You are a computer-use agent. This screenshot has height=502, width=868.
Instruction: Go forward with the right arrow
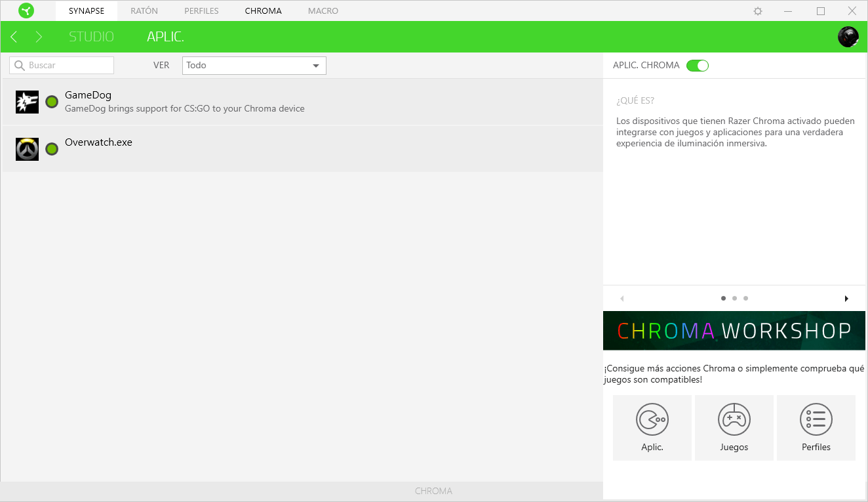(x=39, y=37)
